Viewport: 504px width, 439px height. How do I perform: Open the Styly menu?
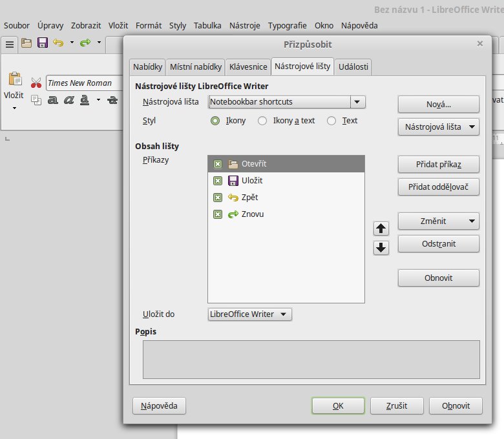pyautogui.click(x=178, y=25)
